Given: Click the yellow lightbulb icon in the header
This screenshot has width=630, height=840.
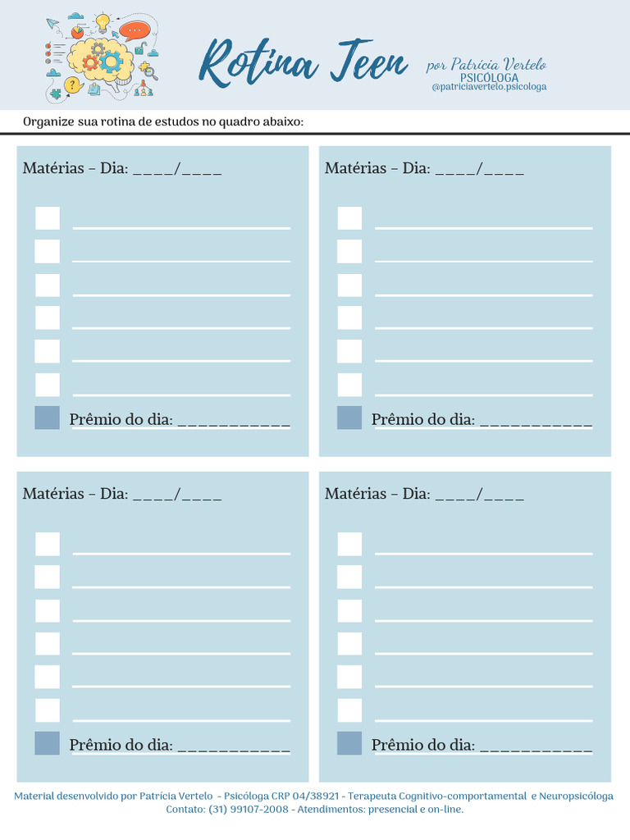Looking at the screenshot, I should (x=103, y=22).
